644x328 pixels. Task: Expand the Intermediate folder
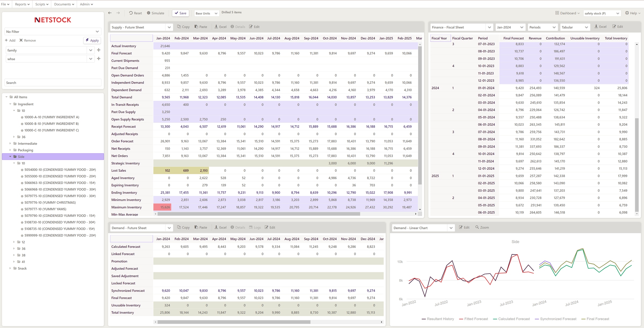click(x=10, y=143)
